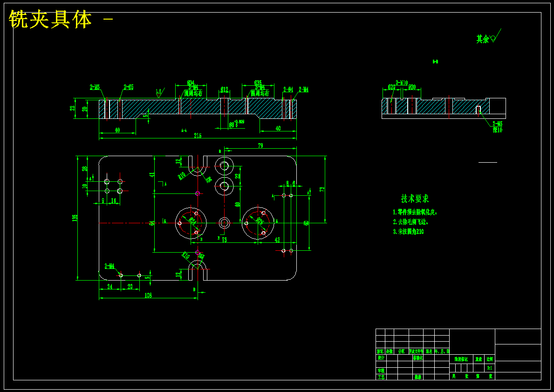Select the A-A section label
Viewport: 554px width, 392px height.
tap(184, 131)
